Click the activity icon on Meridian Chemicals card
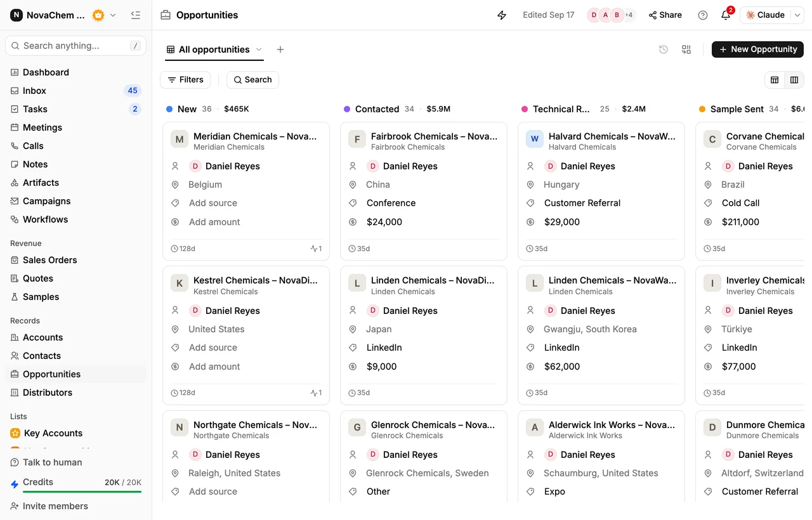812x520 pixels. coord(316,249)
